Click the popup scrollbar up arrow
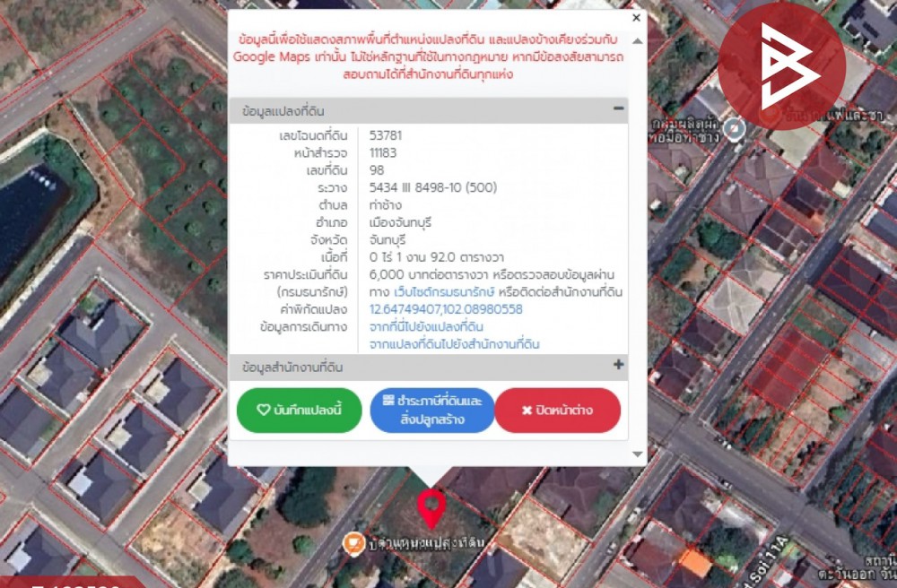The height and width of the screenshot is (588, 897). [x=638, y=41]
